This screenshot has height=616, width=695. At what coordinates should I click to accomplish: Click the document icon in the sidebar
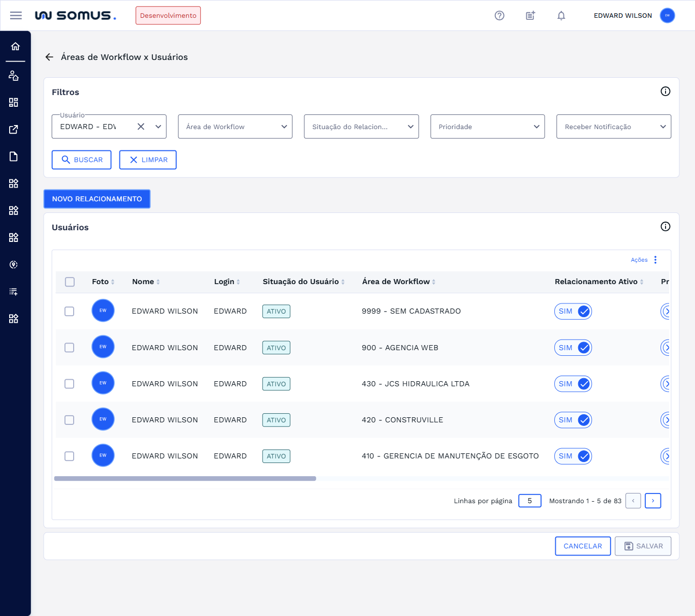[14, 156]
